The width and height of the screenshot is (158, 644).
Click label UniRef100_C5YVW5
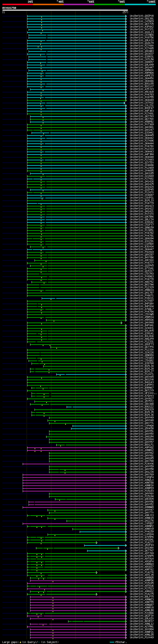[x=142, y=315]
